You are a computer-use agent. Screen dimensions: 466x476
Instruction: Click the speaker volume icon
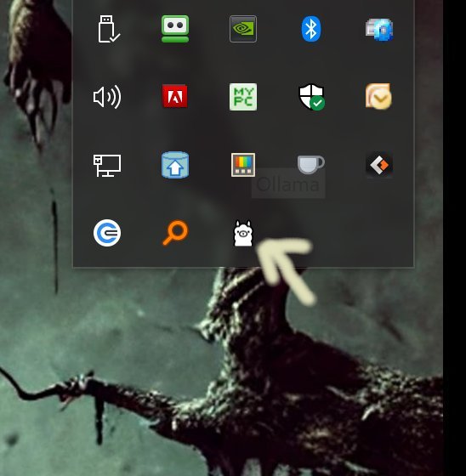(x=107, y=97)
